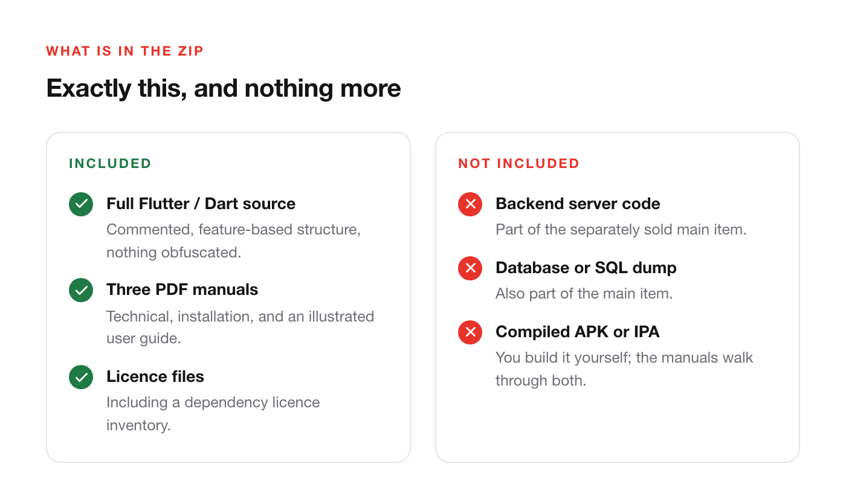Select the 'Database or SQL dump' heading
This screenshot has width=846, height=504.
[586, 268]
